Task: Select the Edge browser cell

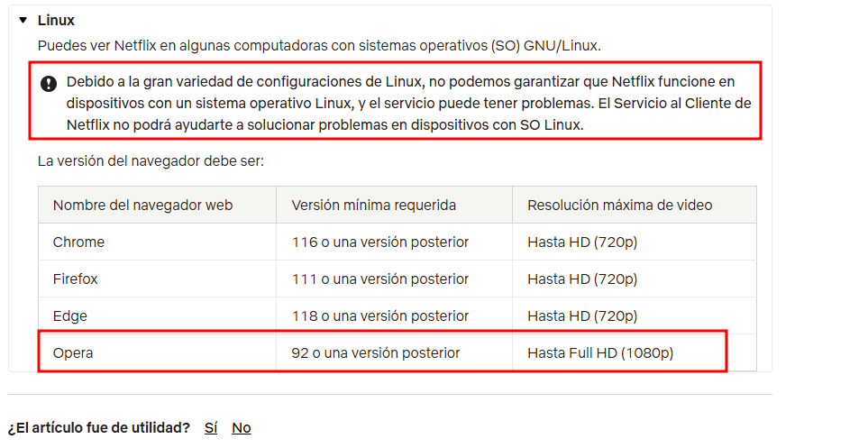Action: pyautogui.click(x=157, y=315)
